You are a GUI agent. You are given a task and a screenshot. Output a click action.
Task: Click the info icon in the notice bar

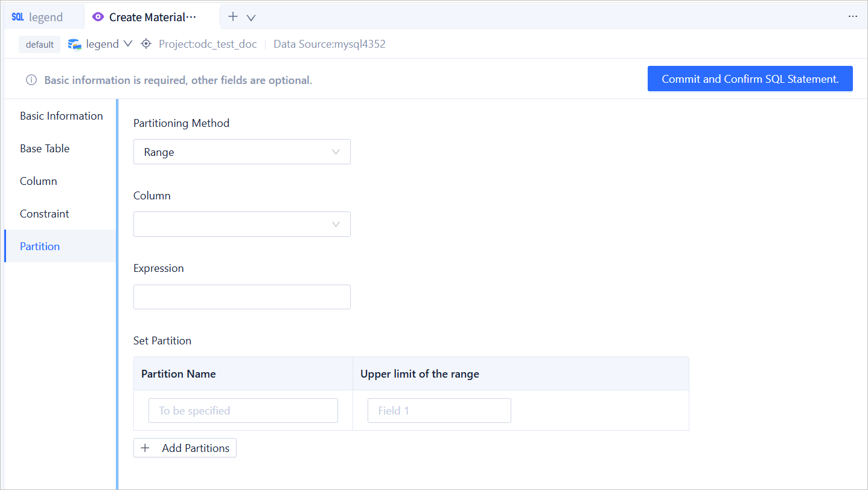31,80
